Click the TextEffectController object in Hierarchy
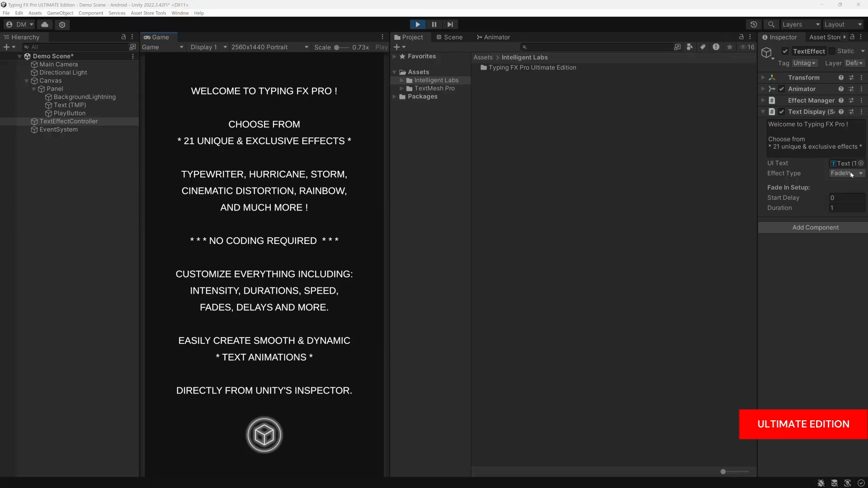 click(69, 121)
